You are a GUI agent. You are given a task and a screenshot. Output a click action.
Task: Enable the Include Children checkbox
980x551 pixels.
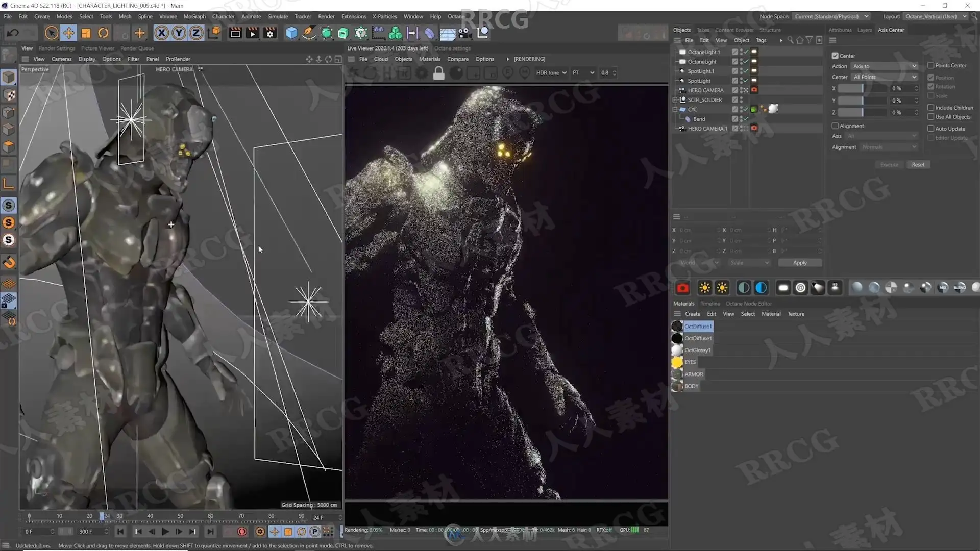930,108
